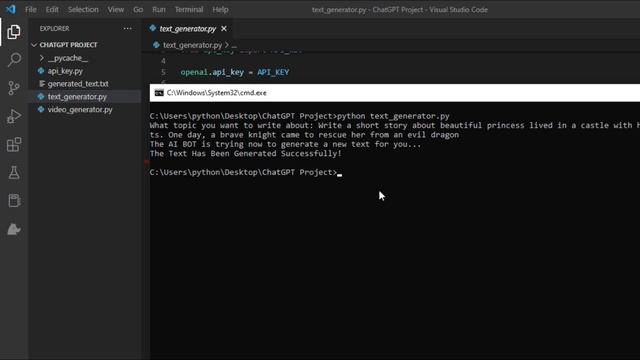Open the Help menu

220,9
